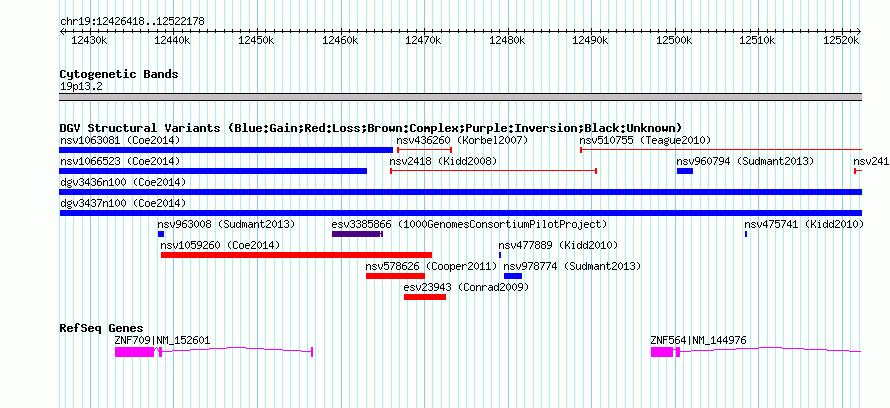Open the nsv475741 (Kidd2010) label
Viewport: 890px width, 408px height.
click(x=804, y=224)
